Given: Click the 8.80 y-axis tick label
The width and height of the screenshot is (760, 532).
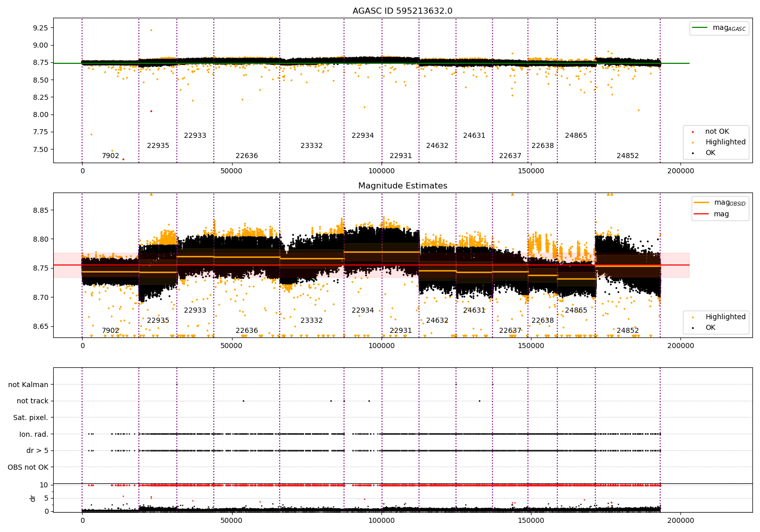Looking at the screenshot, I should click(x=40, y=239).
